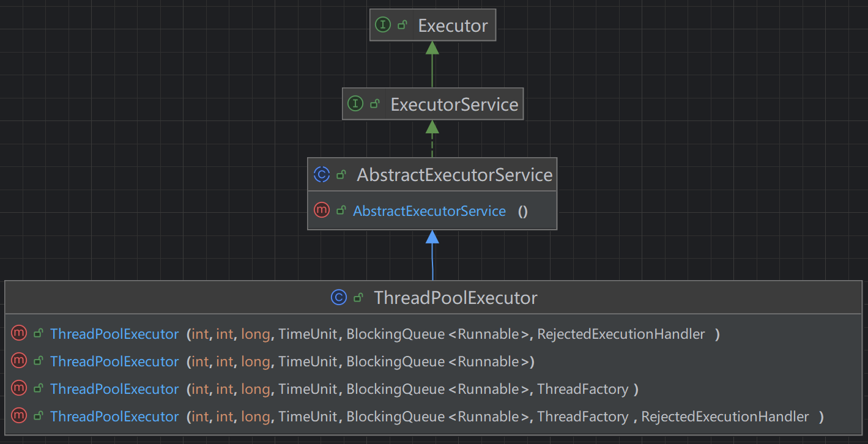Click the interface icon on the Executor node
The image size is (868, 444).
point(383,25)
